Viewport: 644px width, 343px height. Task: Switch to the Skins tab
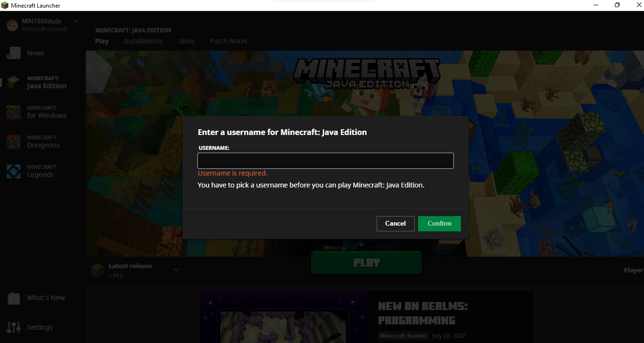pos(186,41)
